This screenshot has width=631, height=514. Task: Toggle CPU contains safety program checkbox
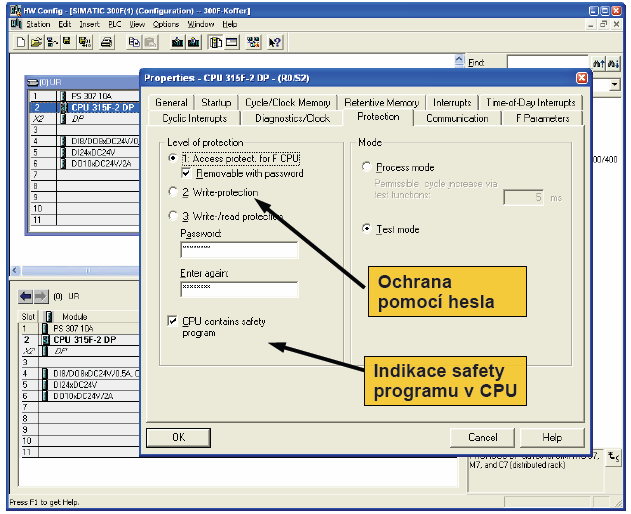172,321
